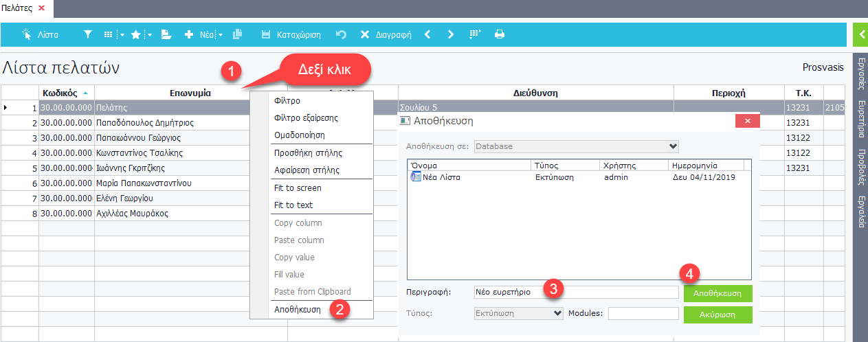Open the Νέα dropdown arrow
This screenshot has height=342, width=868.
click(221, 34)
